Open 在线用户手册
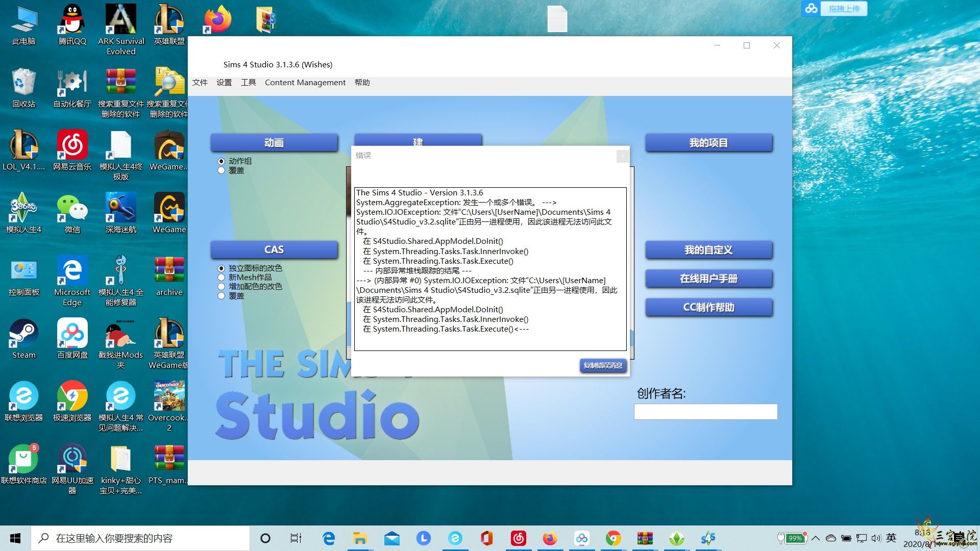Viewport: 980px width, 551px height. [x=709, y=279]
